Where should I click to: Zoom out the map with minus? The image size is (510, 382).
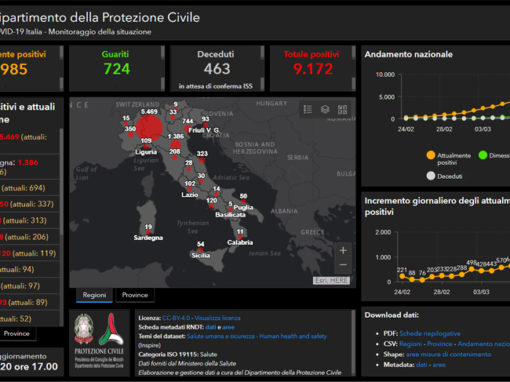coord(343,265)
